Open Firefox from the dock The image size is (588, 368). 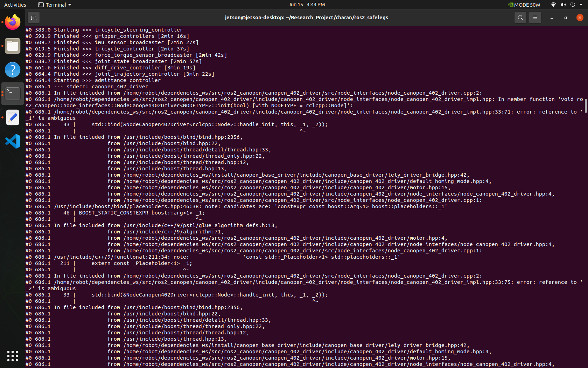[x=13, y=22]
